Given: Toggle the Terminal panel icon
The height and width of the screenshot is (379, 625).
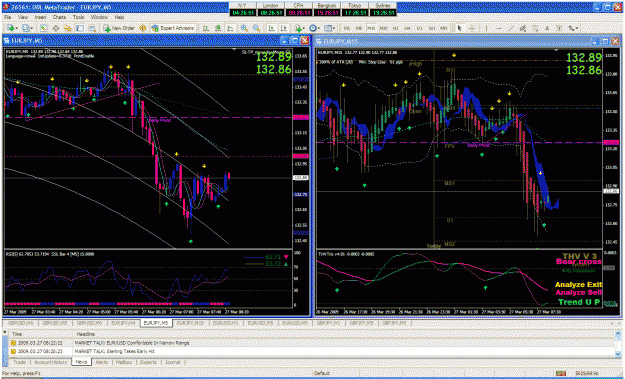Looking at the screenshot, I should tap(80, 28).
